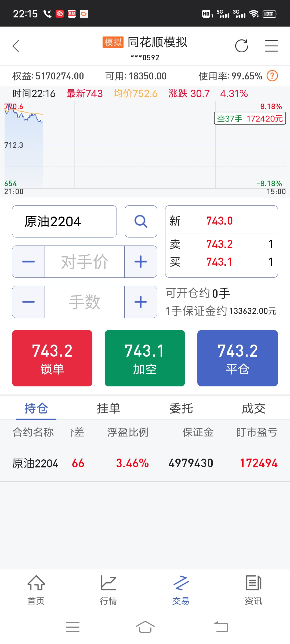Switch to the 委托 tab
290x644 pixels.
click(x=181, y=408)
